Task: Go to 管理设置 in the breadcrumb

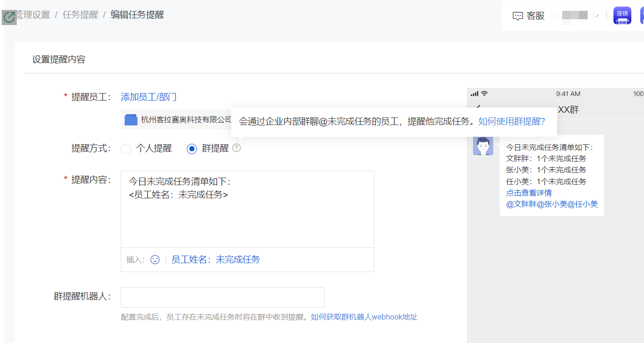Action: coord(32,15)
